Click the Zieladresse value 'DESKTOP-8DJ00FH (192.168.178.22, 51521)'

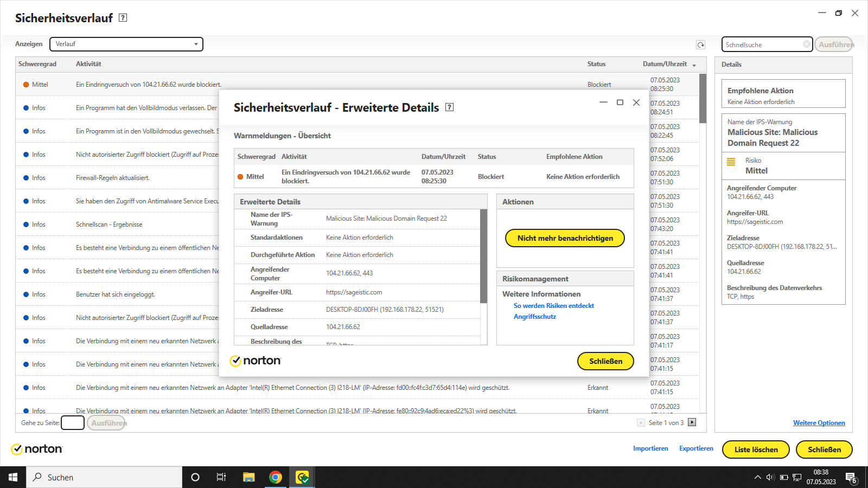click(x=385, y=310)
